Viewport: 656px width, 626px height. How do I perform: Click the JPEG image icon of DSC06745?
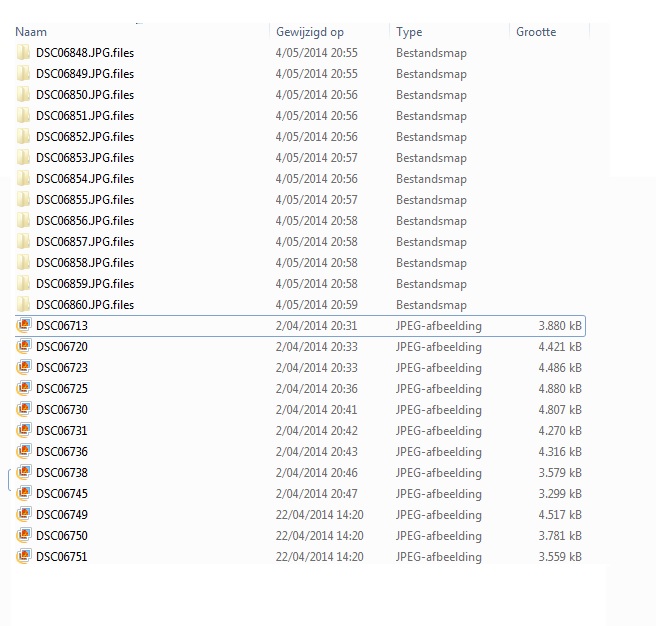tap(24, 493)
